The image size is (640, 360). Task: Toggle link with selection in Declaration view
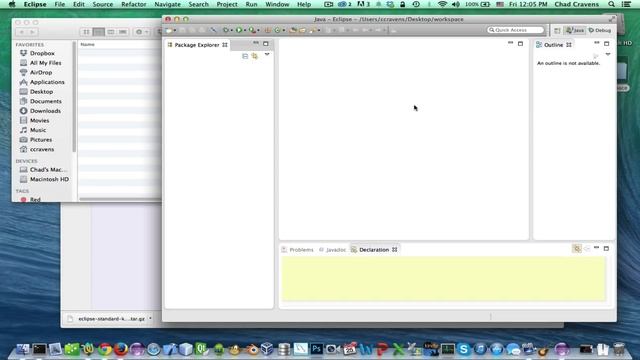point(577,248)
